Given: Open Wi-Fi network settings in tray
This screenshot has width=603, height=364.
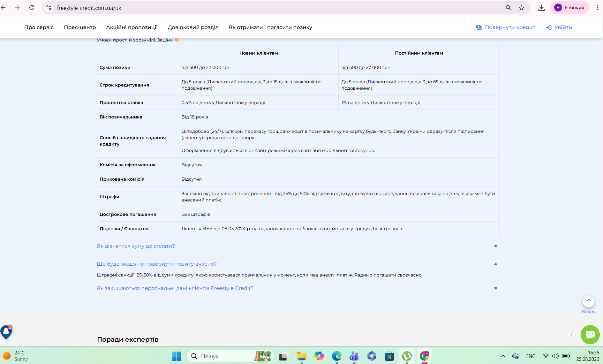Looking at the screenshot, I should click(546, 356).
